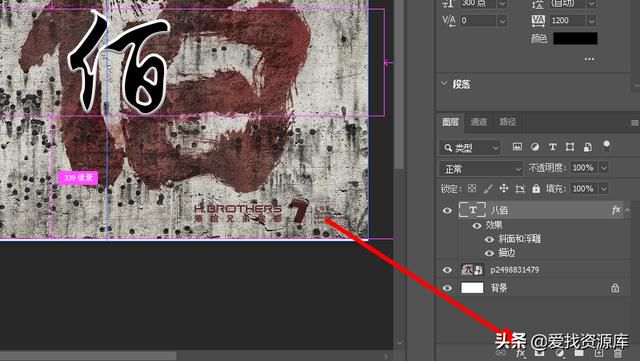Click the three-dots more options button
Image resolution: width=640 pixels, height=361 pixels.
(x=589, y=59)
